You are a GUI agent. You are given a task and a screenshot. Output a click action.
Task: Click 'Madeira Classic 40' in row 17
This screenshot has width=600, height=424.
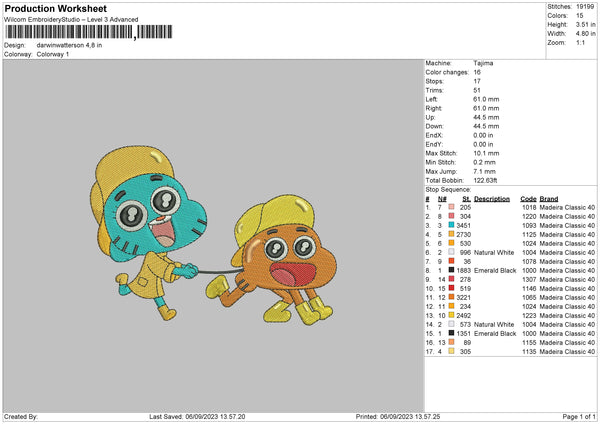pyautogui.click(x=567, y=351)
